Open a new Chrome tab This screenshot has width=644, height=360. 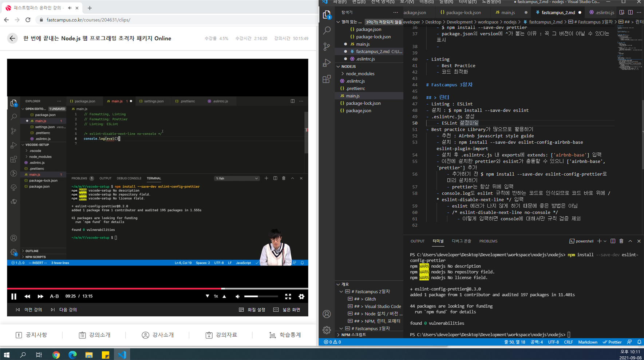[x=90, y=8]
